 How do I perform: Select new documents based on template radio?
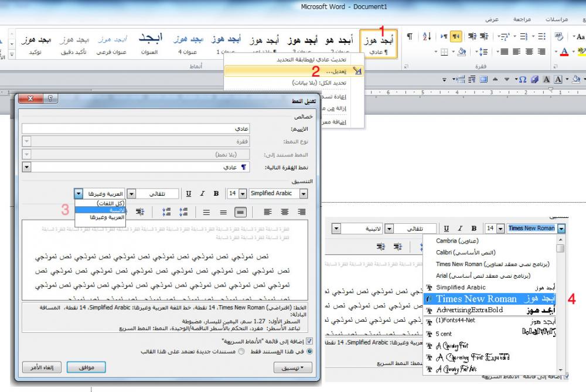pyautogui.click(x=241, y=351)
